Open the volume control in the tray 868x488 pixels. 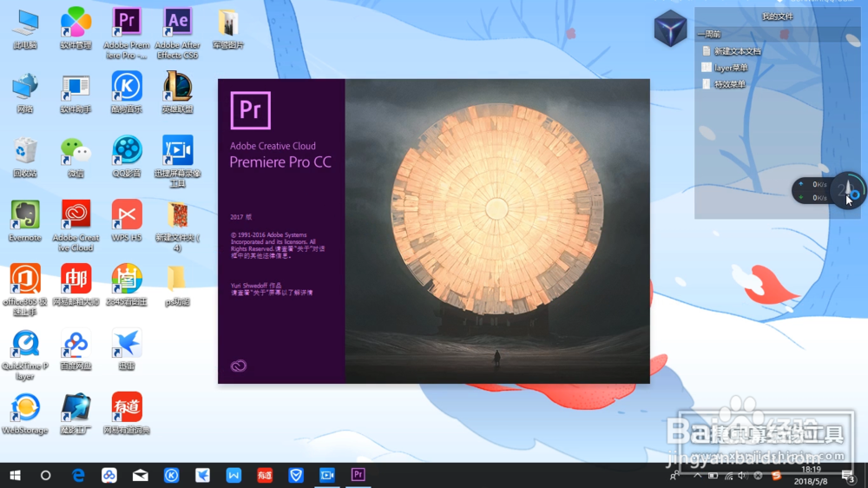tap(743, 475)
